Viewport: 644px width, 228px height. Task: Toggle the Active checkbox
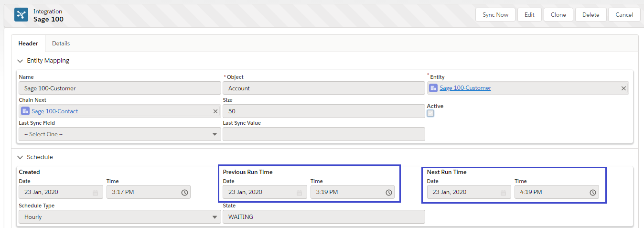tap(430, 114)
